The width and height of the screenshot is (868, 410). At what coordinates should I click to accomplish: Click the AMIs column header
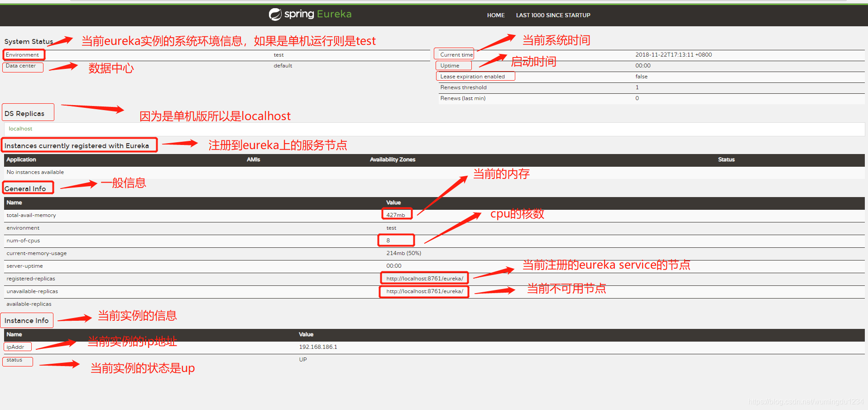254,159
